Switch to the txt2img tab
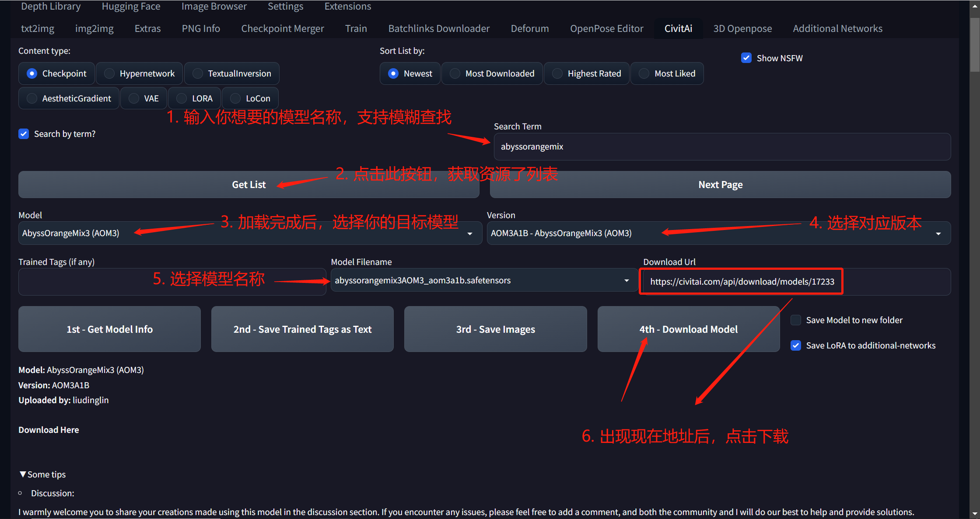 coord(38,29)
